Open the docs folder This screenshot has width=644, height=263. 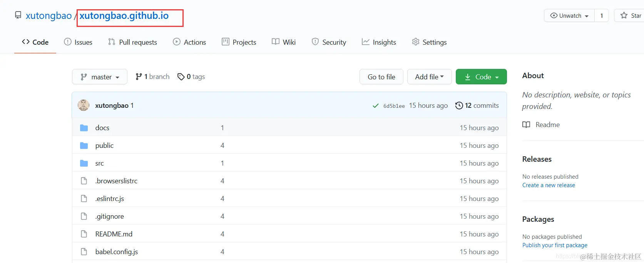pyautogui.click(x=102, y=127)
